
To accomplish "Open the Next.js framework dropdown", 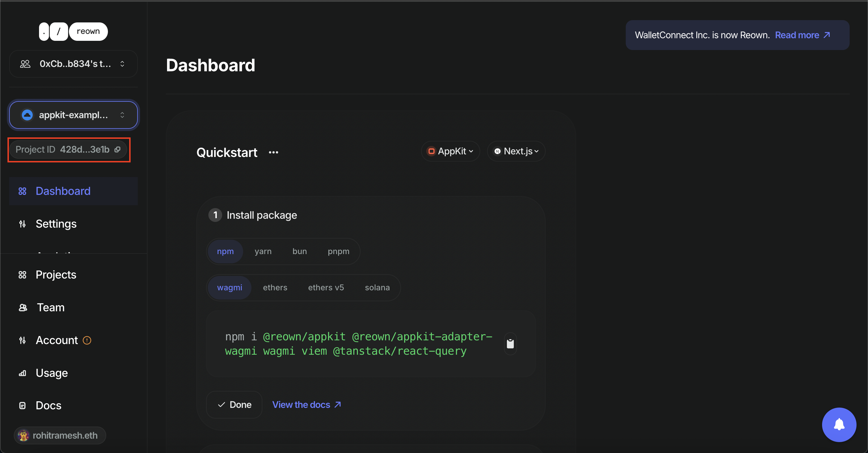I will pyautogui.click(x=516, y=151).
